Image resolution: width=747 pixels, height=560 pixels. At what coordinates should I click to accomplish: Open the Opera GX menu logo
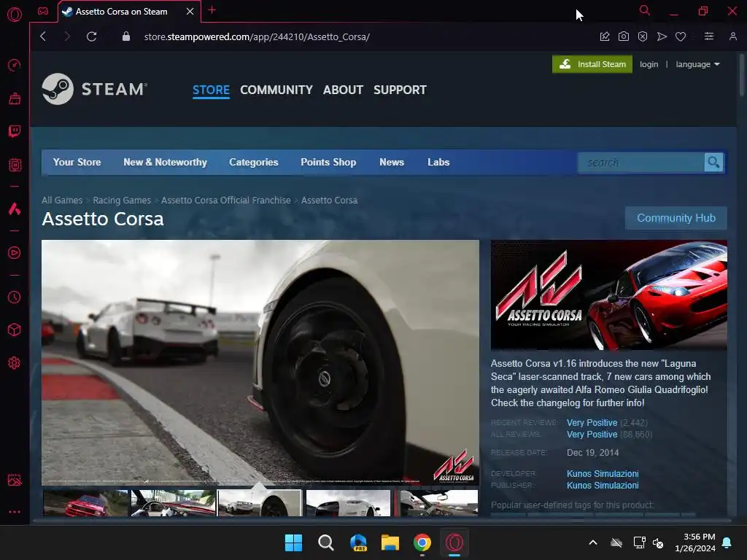15,15
